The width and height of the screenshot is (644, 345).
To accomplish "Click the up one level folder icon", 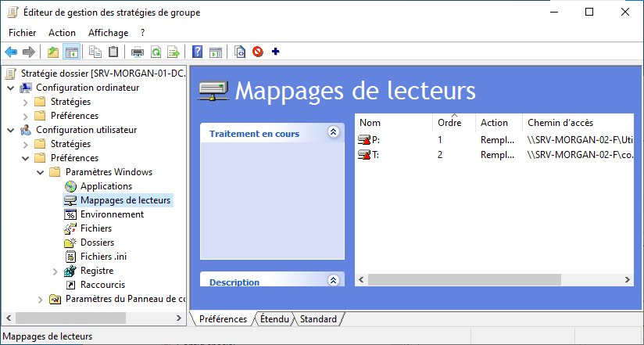I will [53, 52].
